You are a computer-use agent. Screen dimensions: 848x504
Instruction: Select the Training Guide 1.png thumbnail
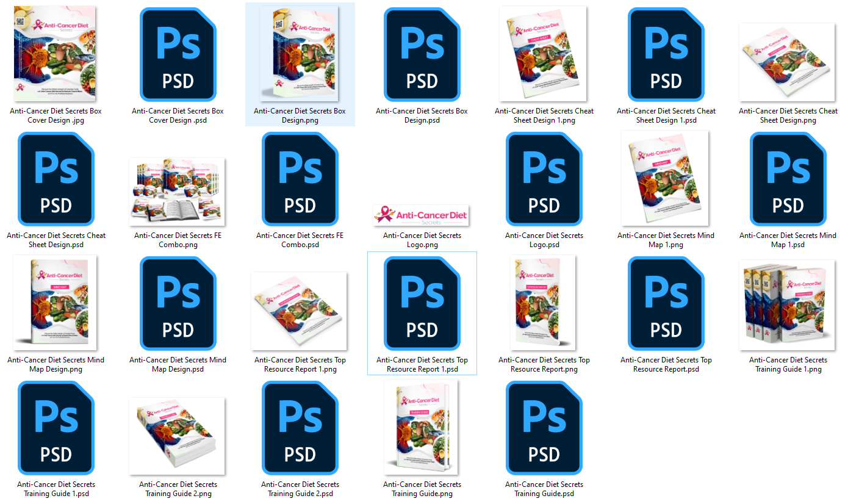pyautogui.click(x=787, y=305)
